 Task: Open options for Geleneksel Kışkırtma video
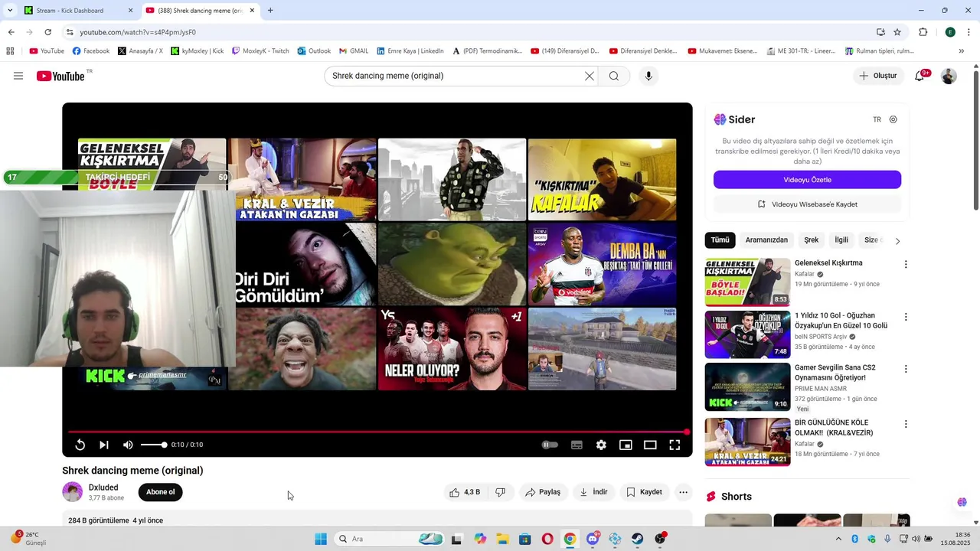click(x=906, y=264)
